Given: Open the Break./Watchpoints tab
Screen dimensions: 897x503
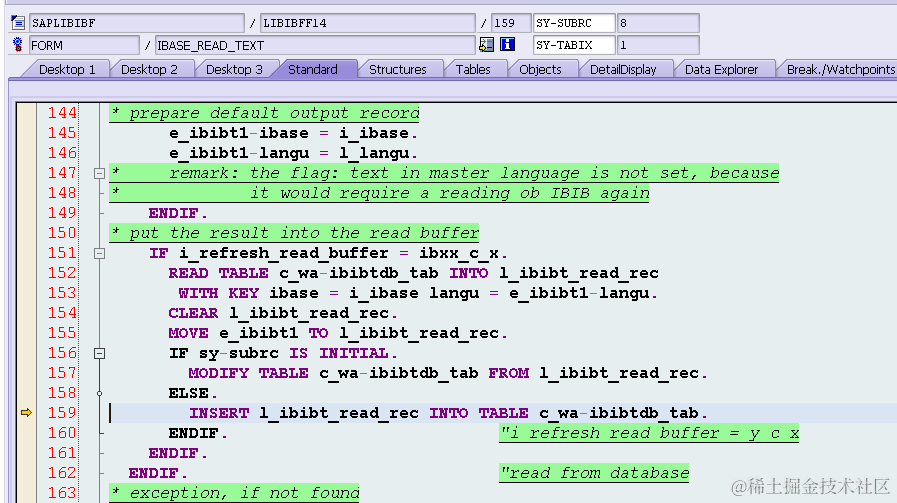Looking at the screenshot, I should [840, 69].
